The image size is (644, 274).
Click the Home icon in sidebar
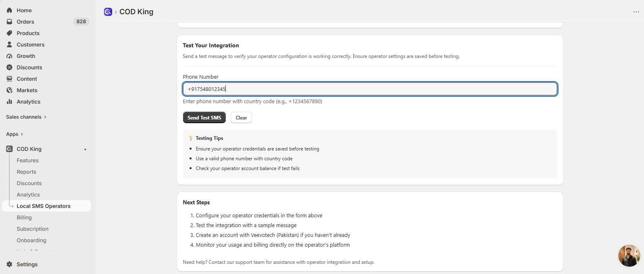[x=9, y=10]
